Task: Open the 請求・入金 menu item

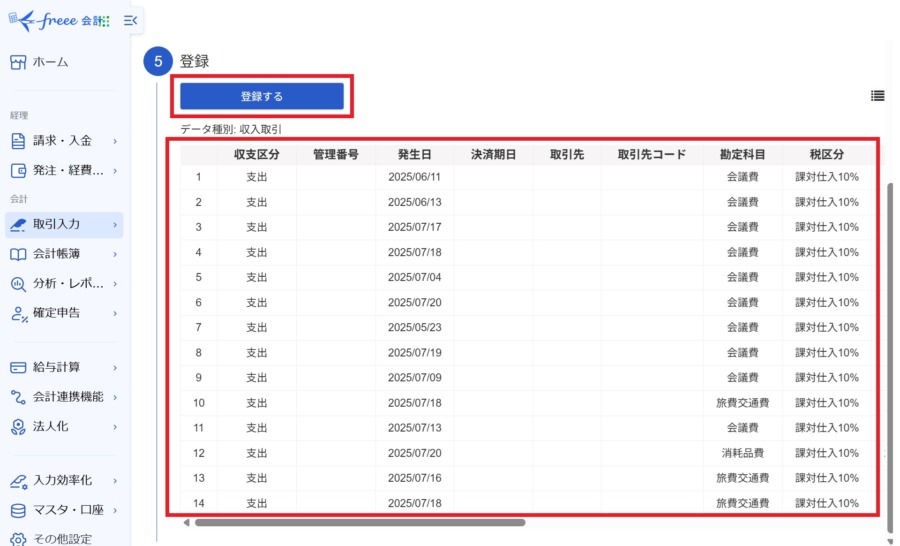Action: 64,141
